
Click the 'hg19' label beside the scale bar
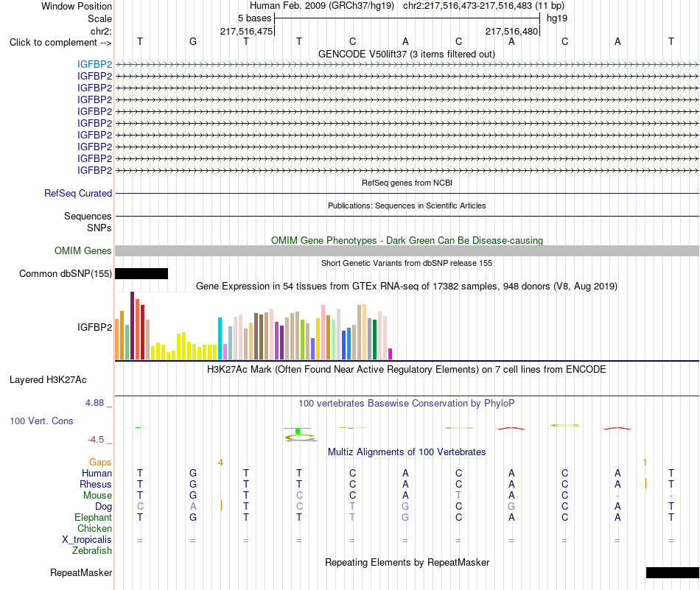(x=557, y=18)
